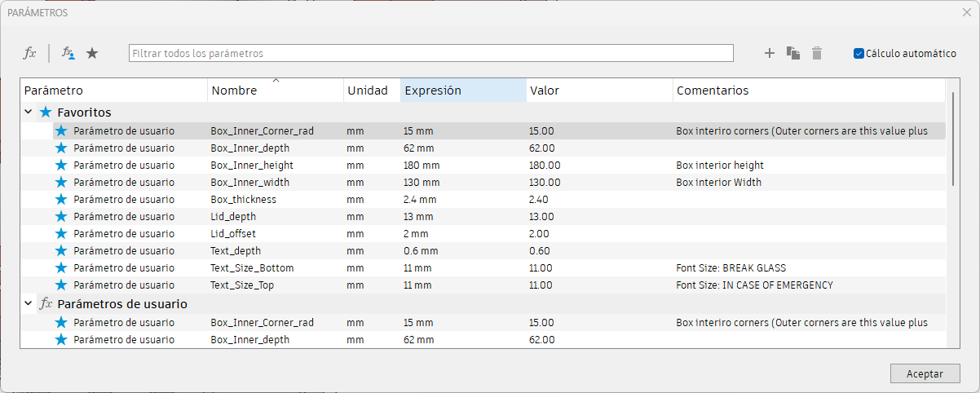980x393 pixels.
Task: Click the copy parameter icon
Action: tap(792, 53)
